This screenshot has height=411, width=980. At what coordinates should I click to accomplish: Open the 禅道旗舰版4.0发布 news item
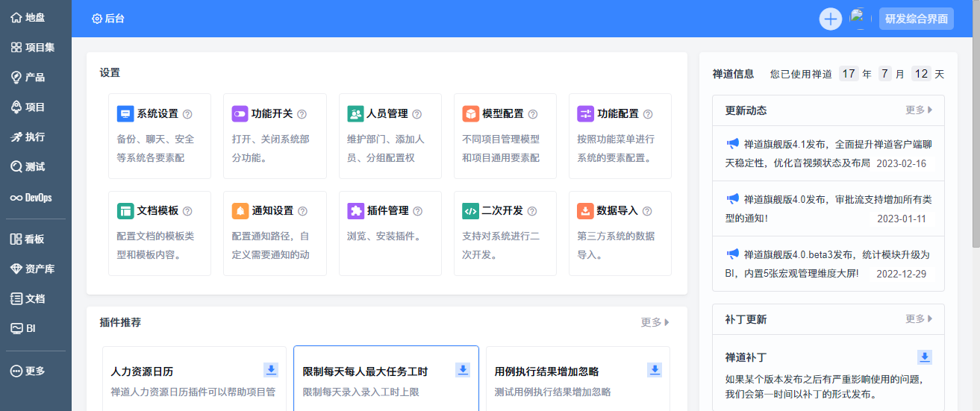pos(828,209)
